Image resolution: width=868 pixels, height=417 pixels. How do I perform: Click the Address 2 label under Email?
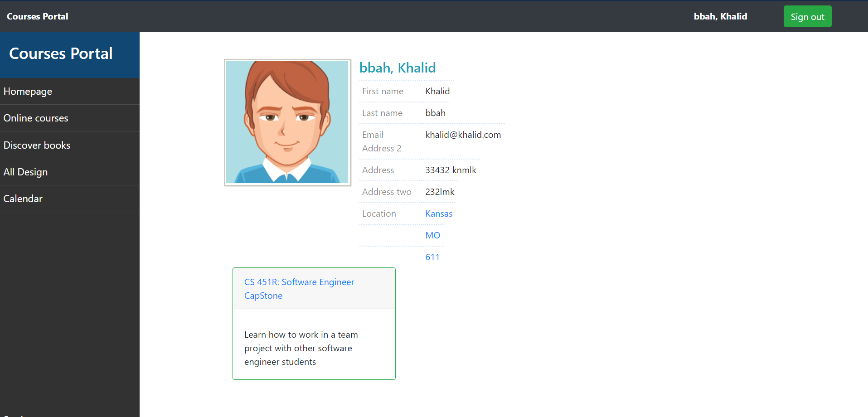[382, 148]
